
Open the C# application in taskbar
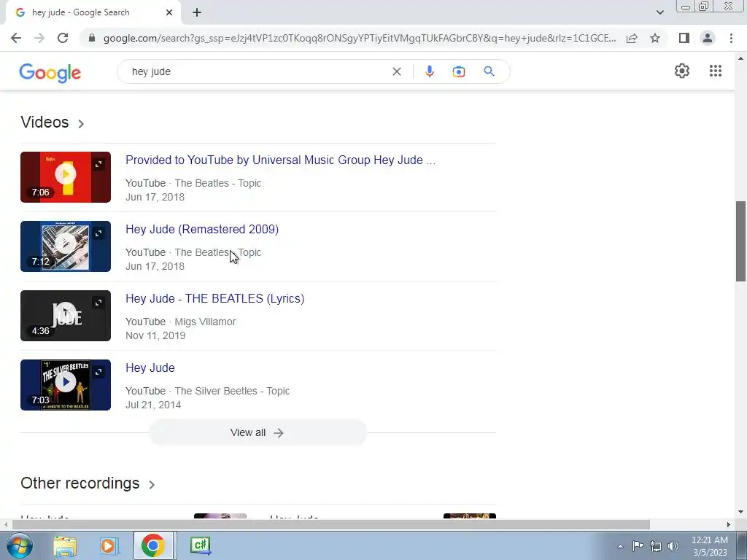(x=200, y=545)
